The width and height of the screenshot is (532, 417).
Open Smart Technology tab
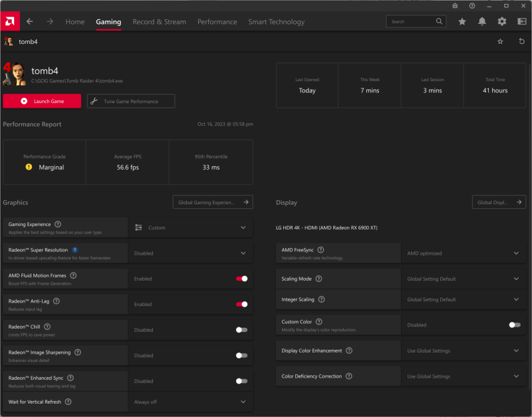click(x=276, y=22)
